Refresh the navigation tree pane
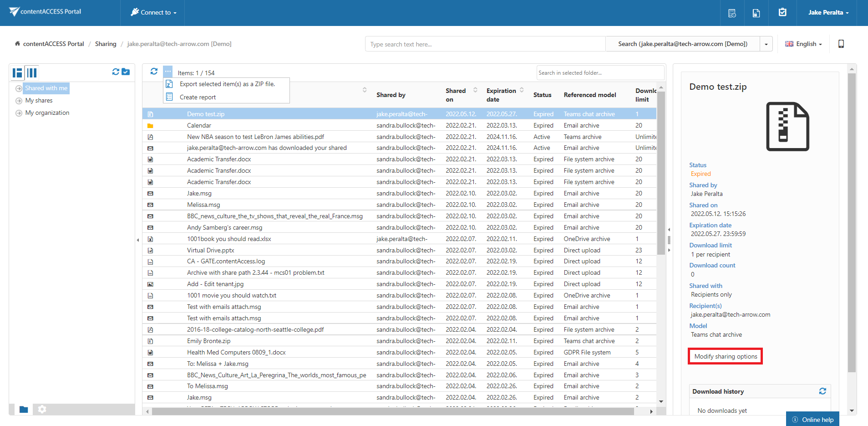 coord(116,72)
